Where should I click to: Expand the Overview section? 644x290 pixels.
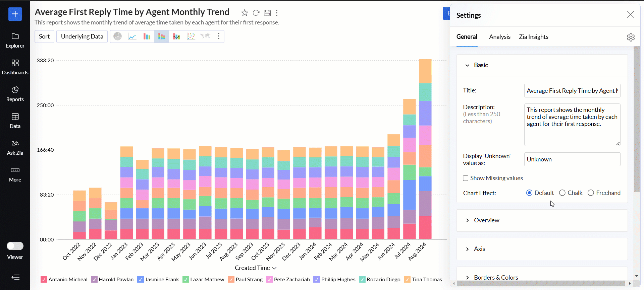486,220
